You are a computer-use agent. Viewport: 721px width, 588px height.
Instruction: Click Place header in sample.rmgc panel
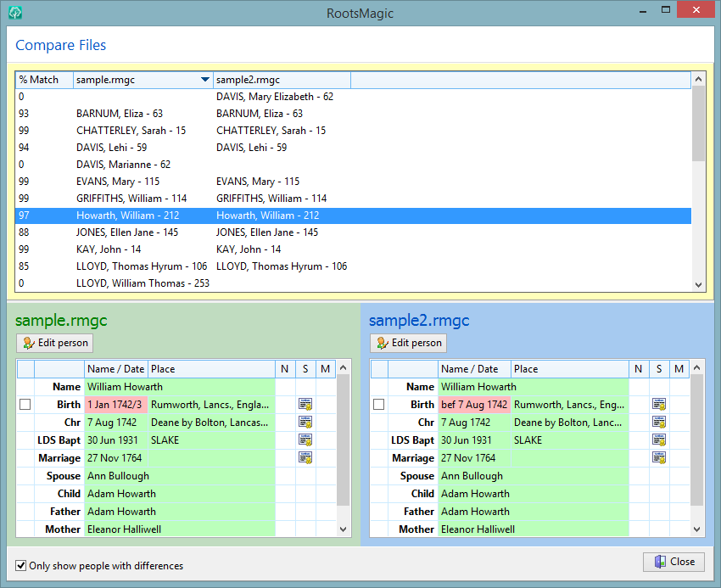coord(211,369)
